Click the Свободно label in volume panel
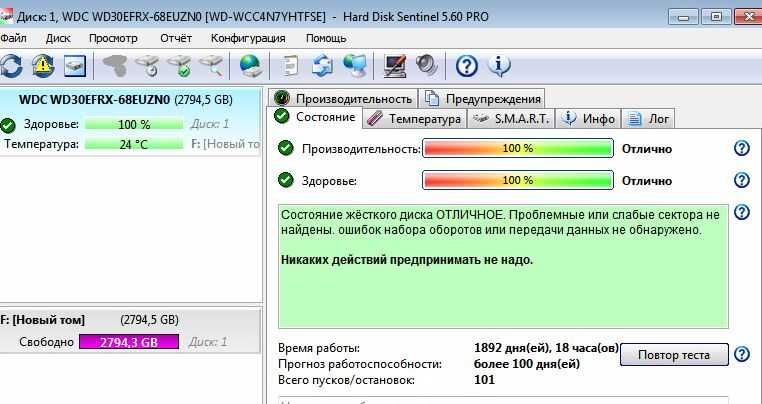The height and width of the screenshot is (404, 762). [47, 342]
